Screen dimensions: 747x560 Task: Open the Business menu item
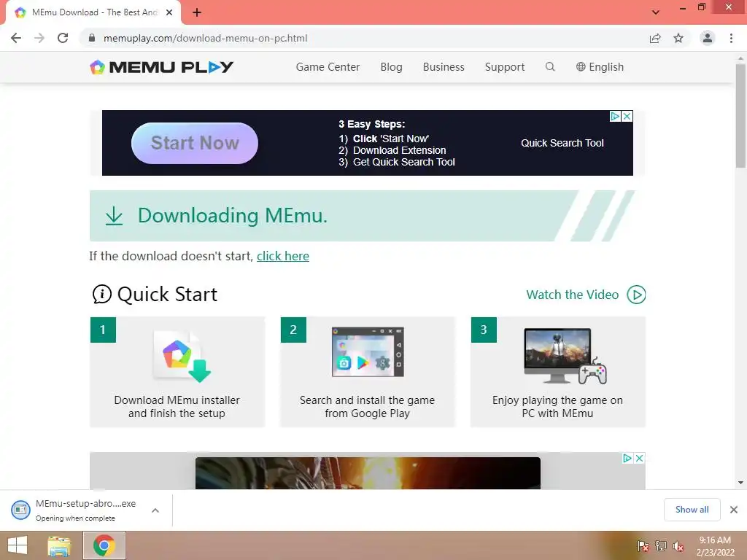[x=444, y=66]
